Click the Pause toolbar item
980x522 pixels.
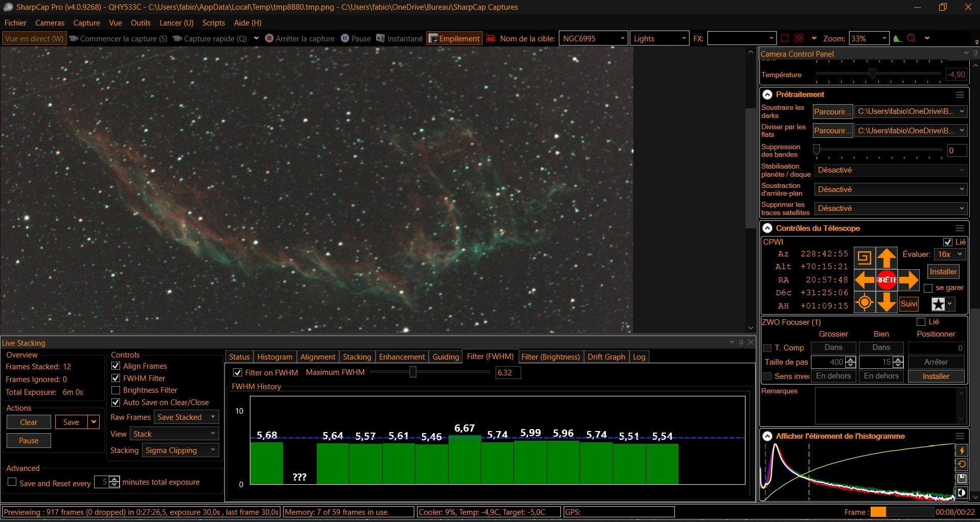(356, 39)
